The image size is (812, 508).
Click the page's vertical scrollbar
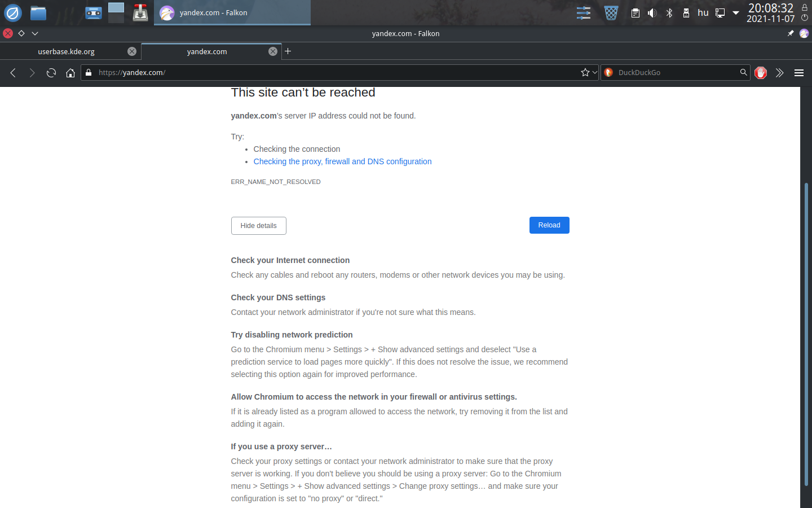(x=806, y=333)
